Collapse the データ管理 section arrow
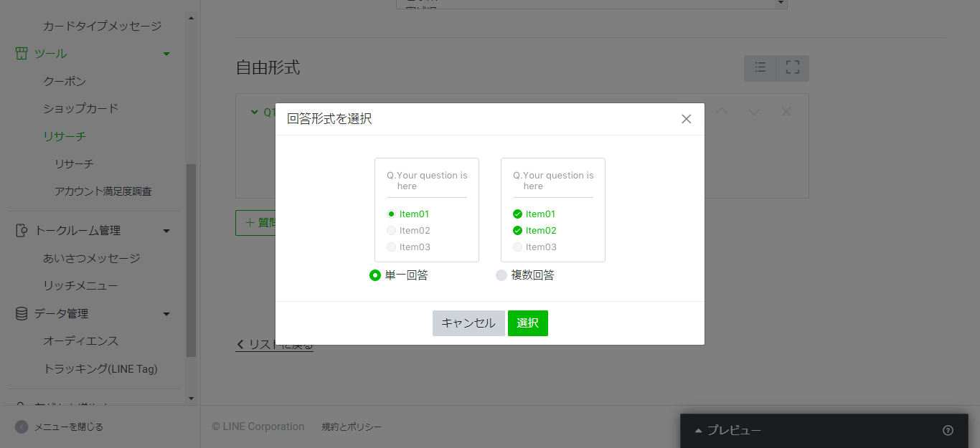 coord(166,313)
